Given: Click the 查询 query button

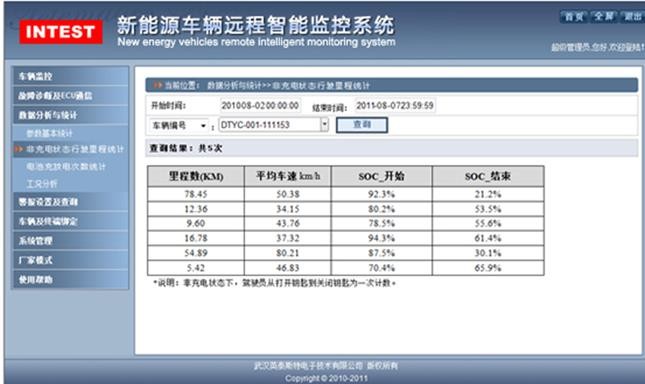Looking at the screenshot, I should 362,125.
